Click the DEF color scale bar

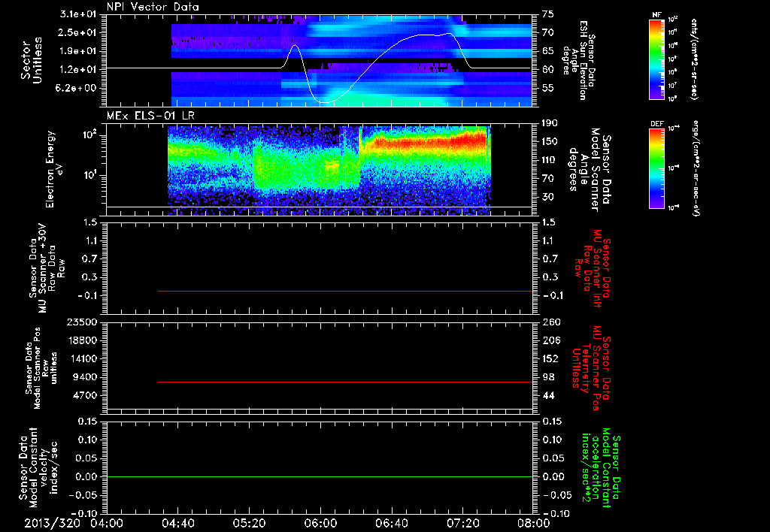pos(656,169)
